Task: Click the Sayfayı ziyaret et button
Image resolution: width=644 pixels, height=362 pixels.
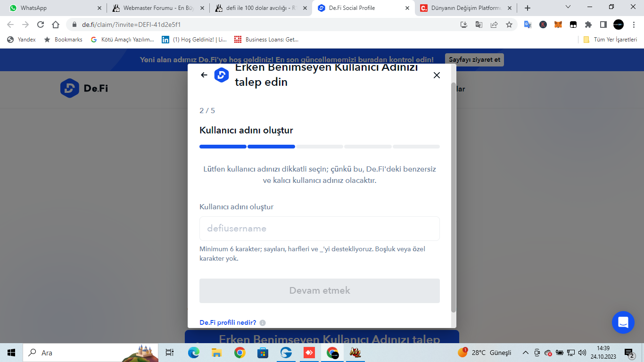Action: [474, 60]
